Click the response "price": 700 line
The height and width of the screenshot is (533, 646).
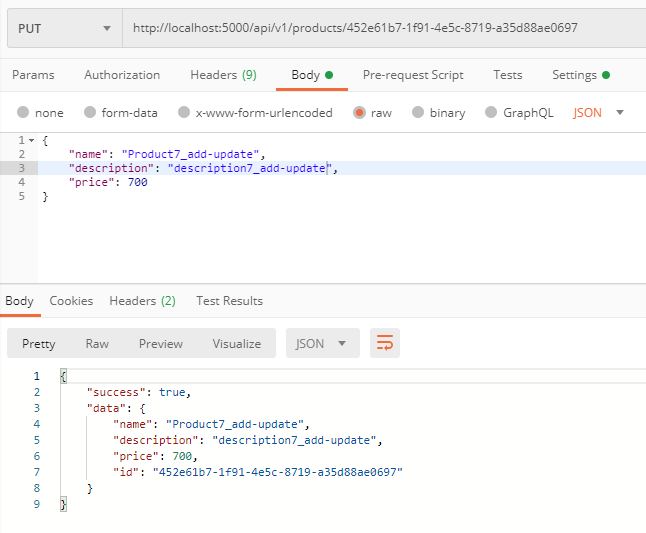coord(155,456)
